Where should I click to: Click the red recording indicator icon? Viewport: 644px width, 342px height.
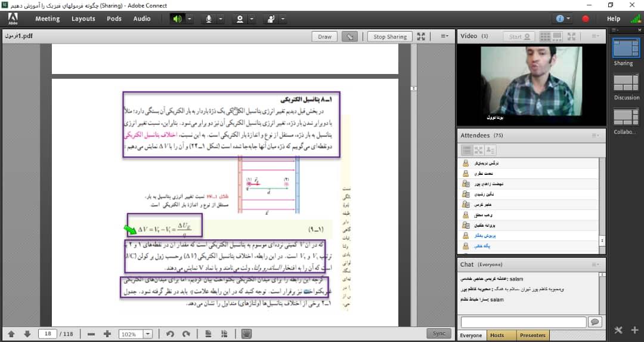point(586,19)
